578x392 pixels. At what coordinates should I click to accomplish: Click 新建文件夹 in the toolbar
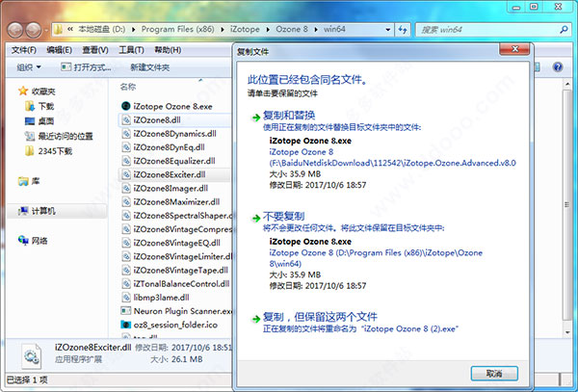pyautogui.click(x=149, y=67)
